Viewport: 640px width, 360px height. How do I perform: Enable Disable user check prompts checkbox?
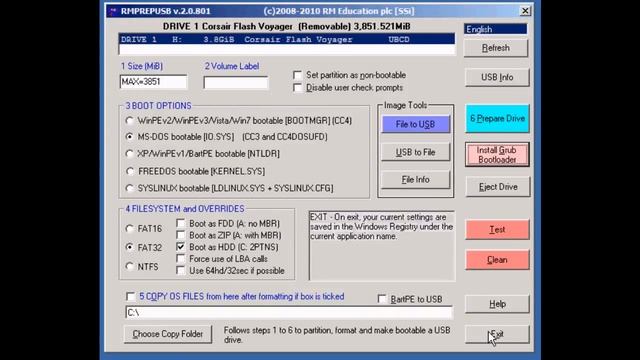298,88
